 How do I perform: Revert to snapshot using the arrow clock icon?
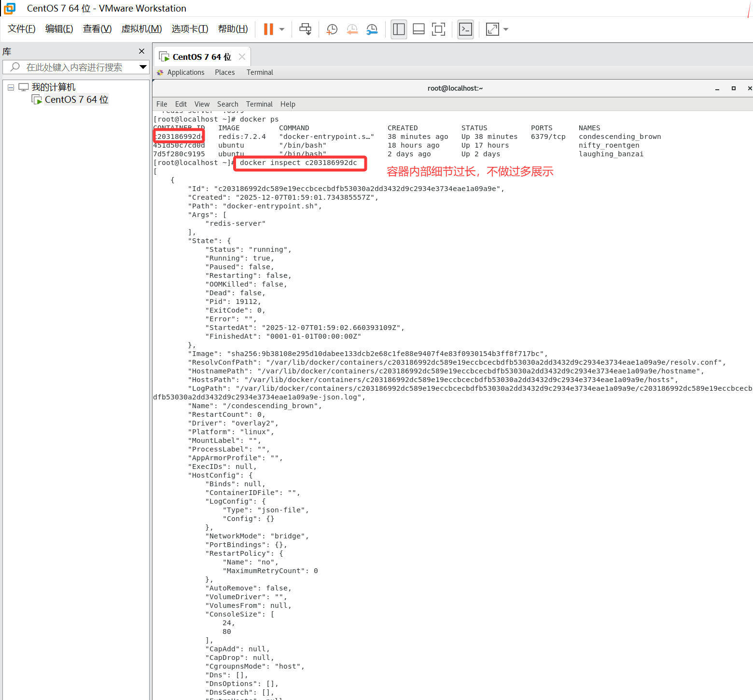pyautogui.click(x=352, y=29)
